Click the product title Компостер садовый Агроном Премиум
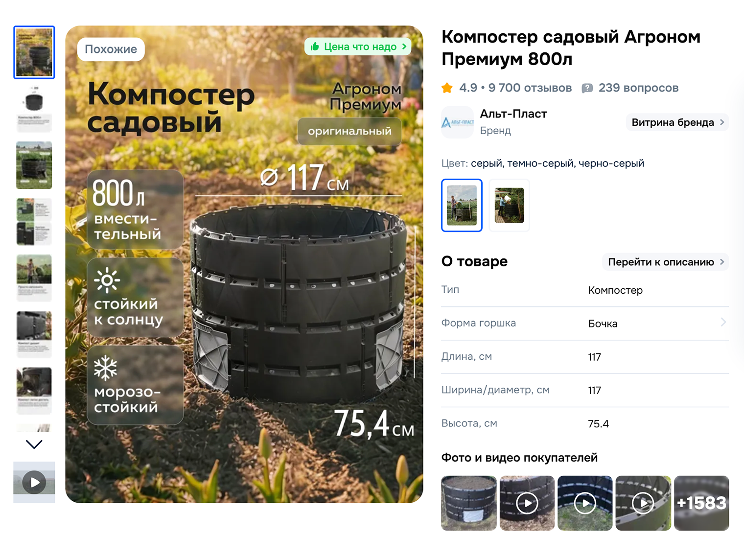The width and height of the screenshot is (744, 560). (571, 48)
